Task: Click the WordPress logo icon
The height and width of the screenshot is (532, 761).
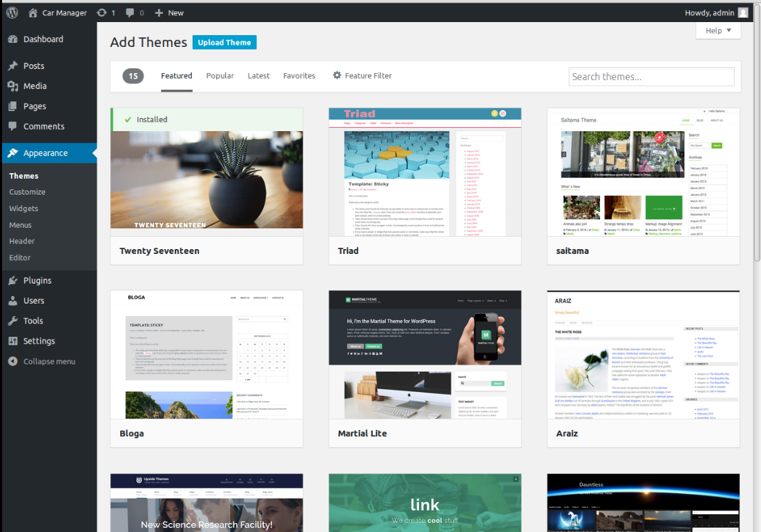Action: 12,12
